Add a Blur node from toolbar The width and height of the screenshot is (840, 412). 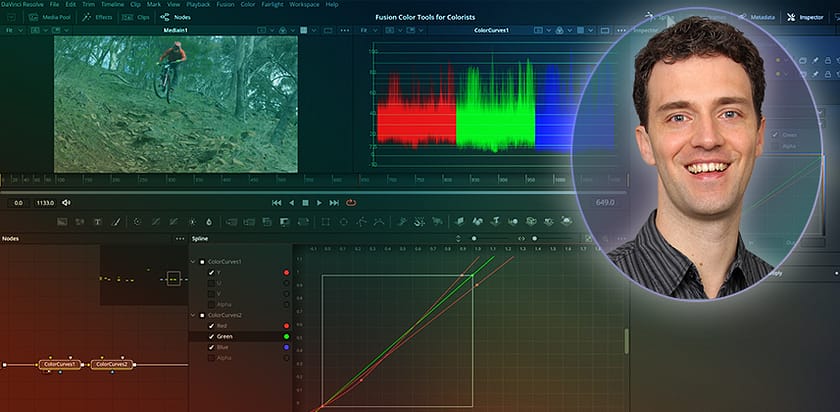pyautogui.click(x=209, y=221)
